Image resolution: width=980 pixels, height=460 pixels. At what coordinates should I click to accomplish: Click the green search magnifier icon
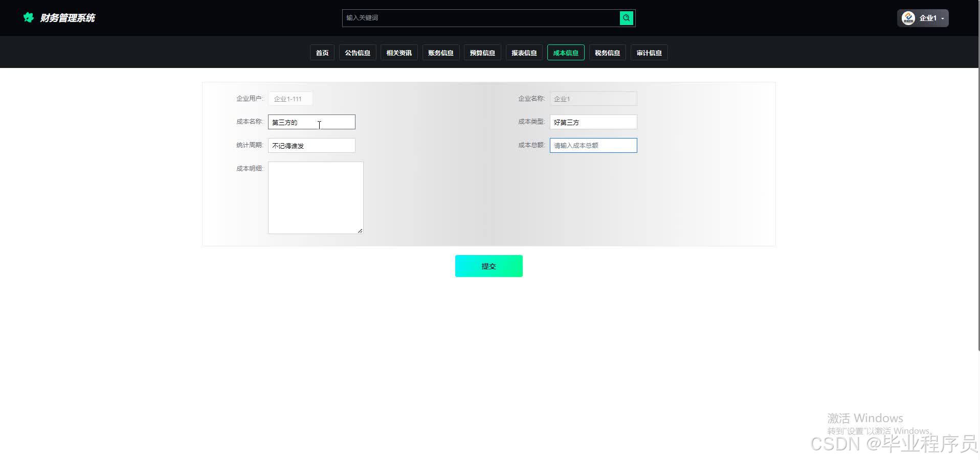click(626, 18)
